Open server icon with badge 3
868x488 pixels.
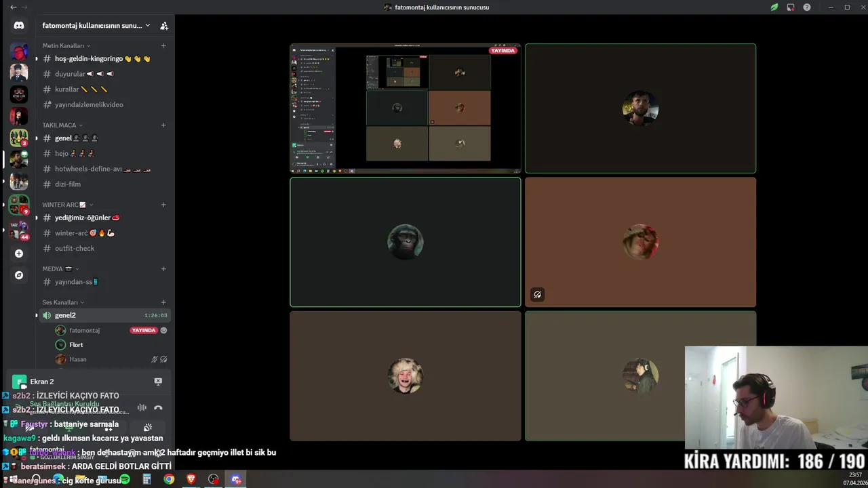[x=19, y=138]
